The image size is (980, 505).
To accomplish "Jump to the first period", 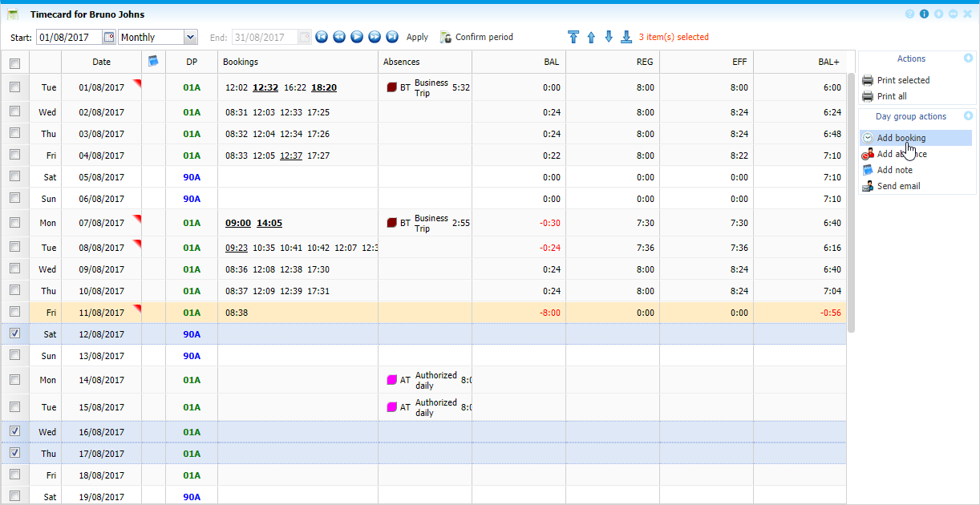I will point(322,37).
